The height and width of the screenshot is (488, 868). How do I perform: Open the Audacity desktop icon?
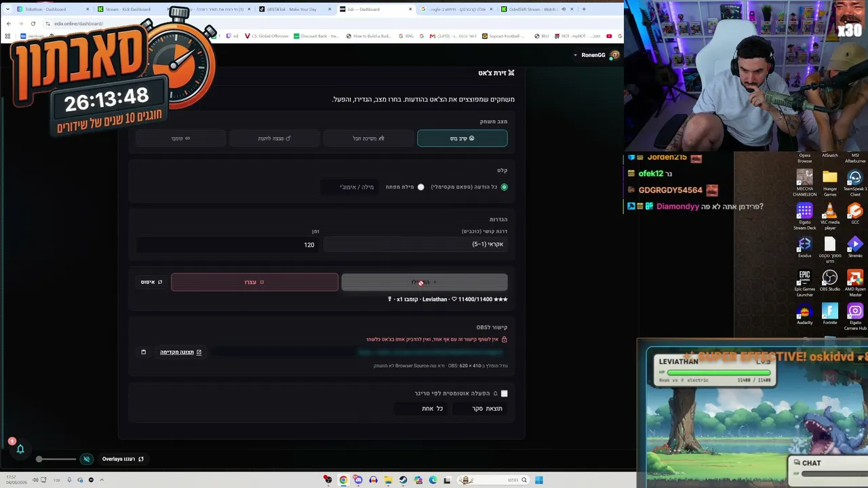pyautogui.click(x=804, y=314)
